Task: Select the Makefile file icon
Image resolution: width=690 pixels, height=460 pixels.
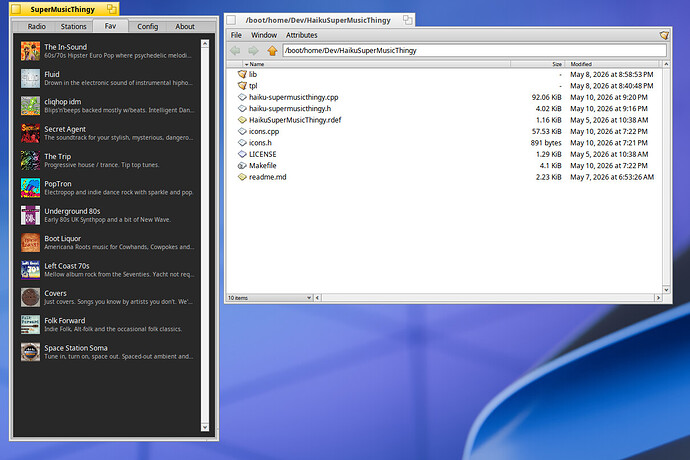Action: tap(242, 166)
